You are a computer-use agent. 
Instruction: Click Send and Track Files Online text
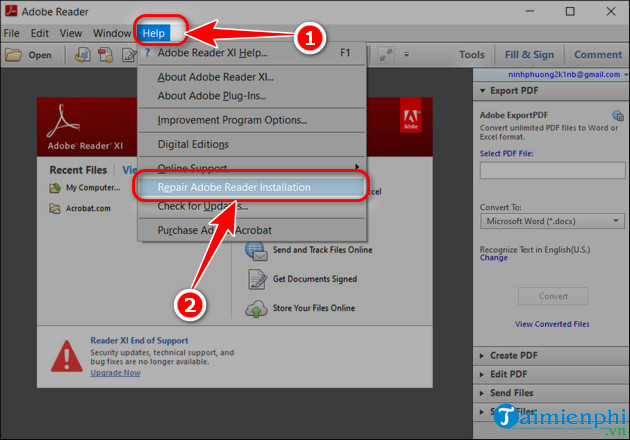pos(323,250)
